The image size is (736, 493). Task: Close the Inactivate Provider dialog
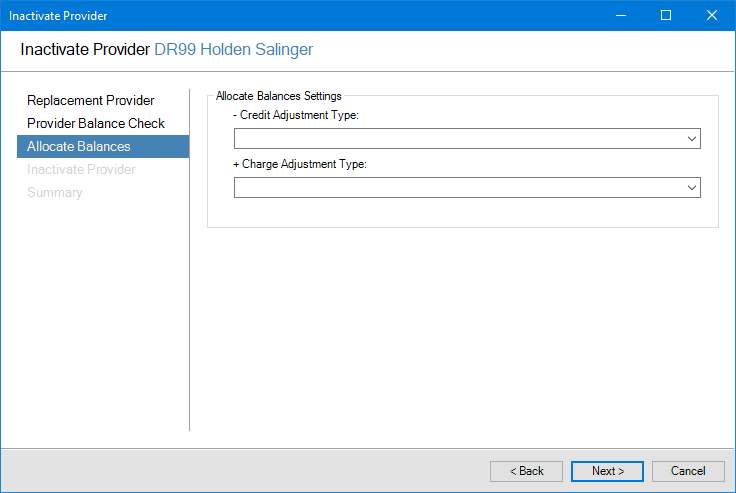pyautogui.click(x=712, y=15)
